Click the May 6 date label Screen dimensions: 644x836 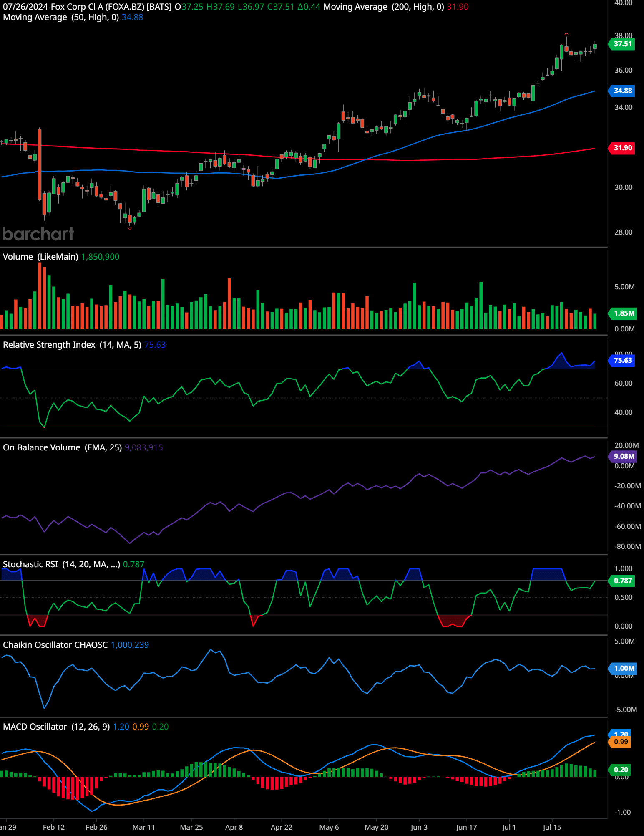click(x=329, y=827)
